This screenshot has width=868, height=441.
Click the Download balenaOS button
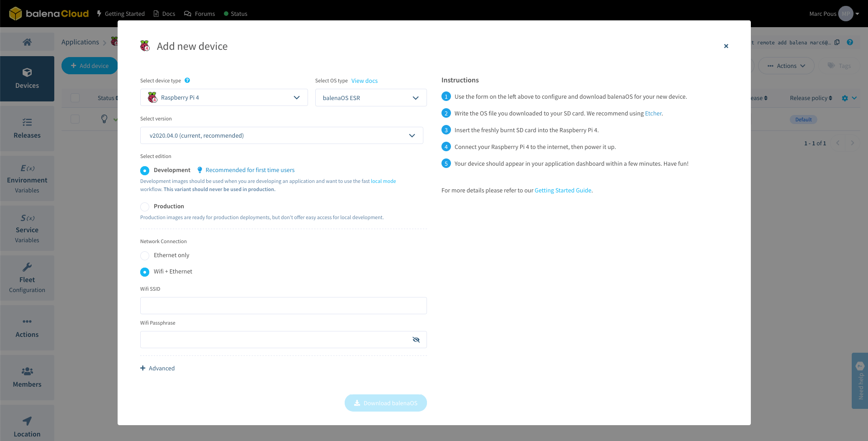385,403
